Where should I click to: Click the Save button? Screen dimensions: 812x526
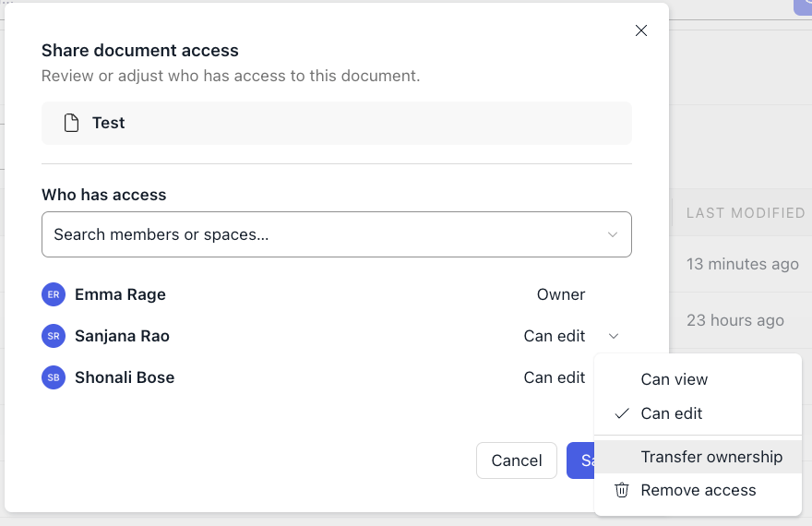point(580,460)
